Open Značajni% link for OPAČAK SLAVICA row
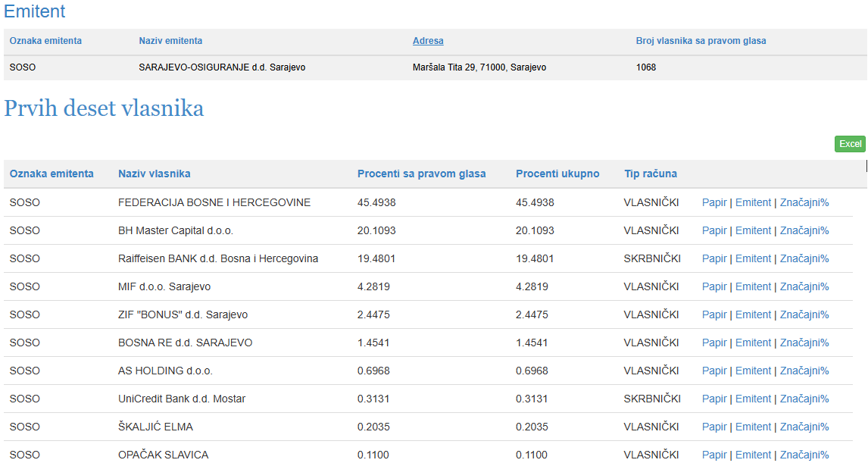This screenshot has width=868, height=463. point(804,455)
